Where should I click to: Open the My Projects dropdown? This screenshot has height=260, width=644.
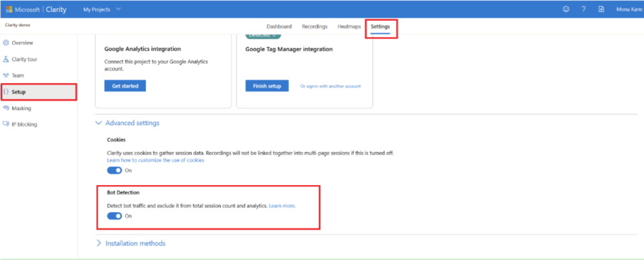[x=102, y=9]
